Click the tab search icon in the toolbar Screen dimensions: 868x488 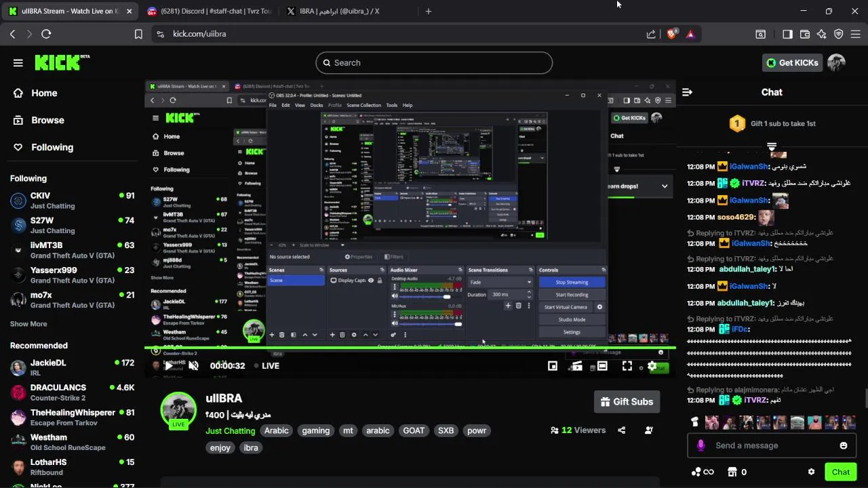pyautogui.click(x=761, y=34)
